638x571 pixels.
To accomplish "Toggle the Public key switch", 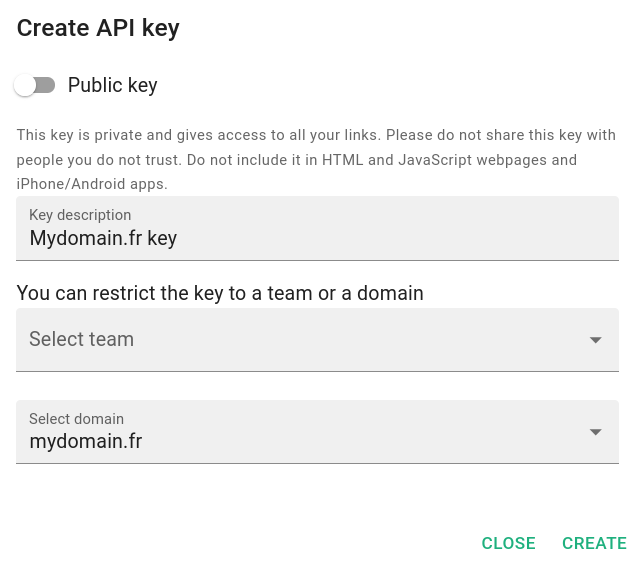I will [35, 86].
